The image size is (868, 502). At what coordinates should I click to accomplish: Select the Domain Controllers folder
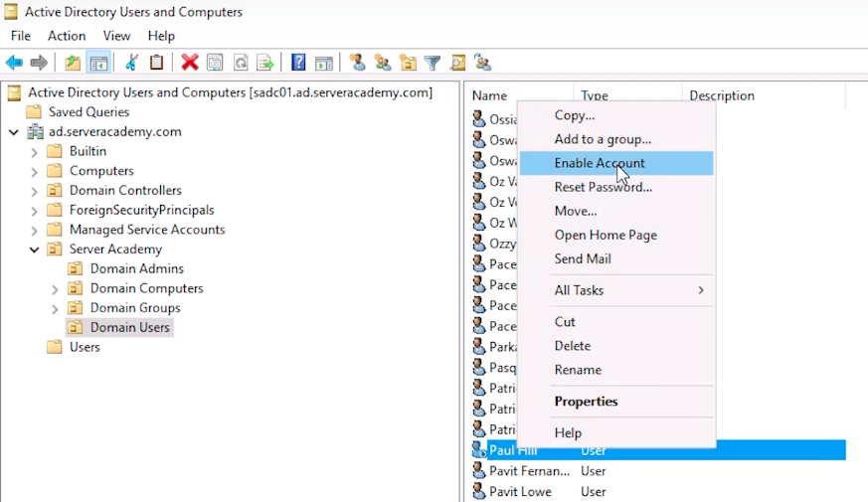click(125, 190)
